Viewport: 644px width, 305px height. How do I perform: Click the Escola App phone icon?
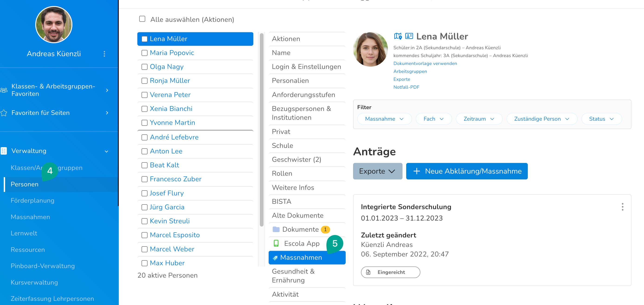[x=276, y=243]
